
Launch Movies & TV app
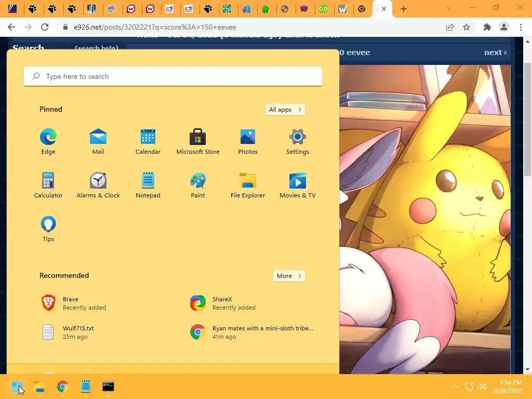point(298,185)
